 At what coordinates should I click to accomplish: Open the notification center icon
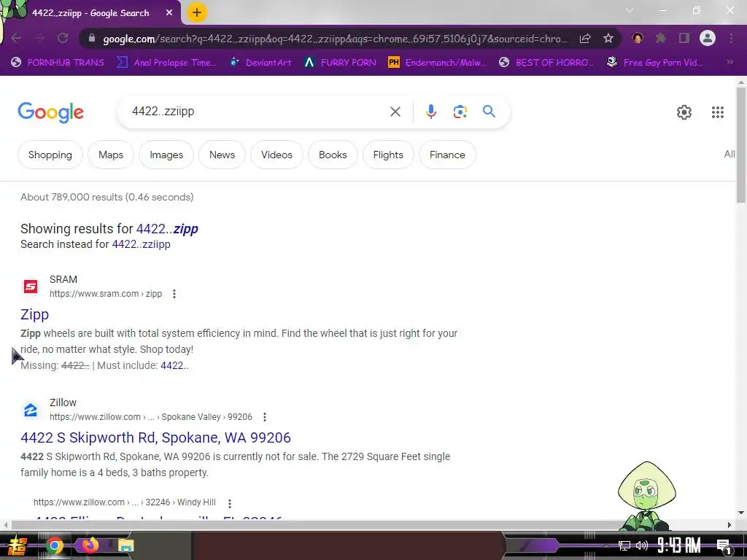tap(724, 546)
